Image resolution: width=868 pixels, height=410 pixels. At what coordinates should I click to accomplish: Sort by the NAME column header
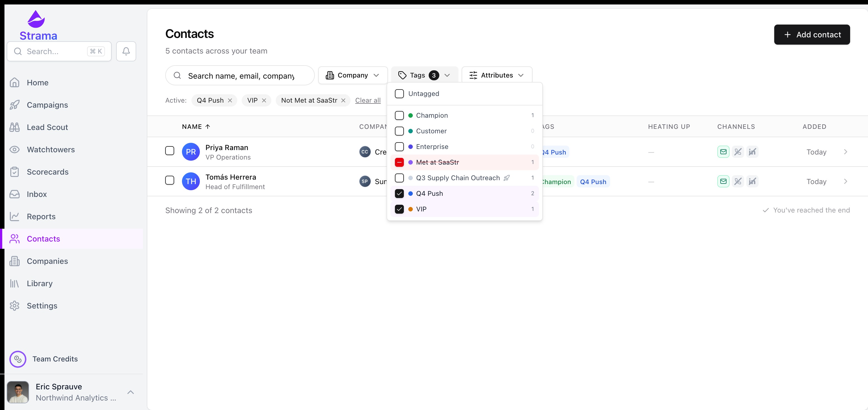click(x=196, y=127)
